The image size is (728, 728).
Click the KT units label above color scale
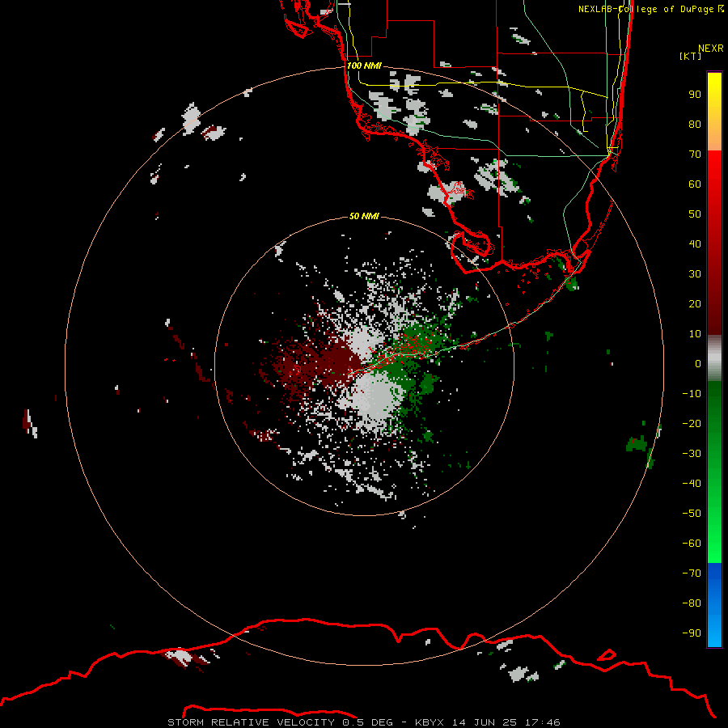click(x=691, y=56)
